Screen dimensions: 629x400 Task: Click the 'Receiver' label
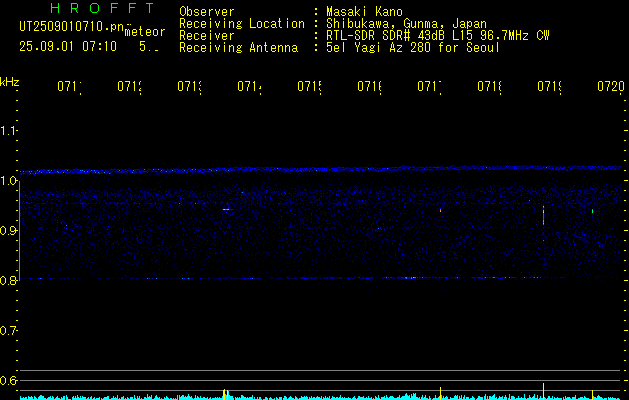click(x=207, y=36)
